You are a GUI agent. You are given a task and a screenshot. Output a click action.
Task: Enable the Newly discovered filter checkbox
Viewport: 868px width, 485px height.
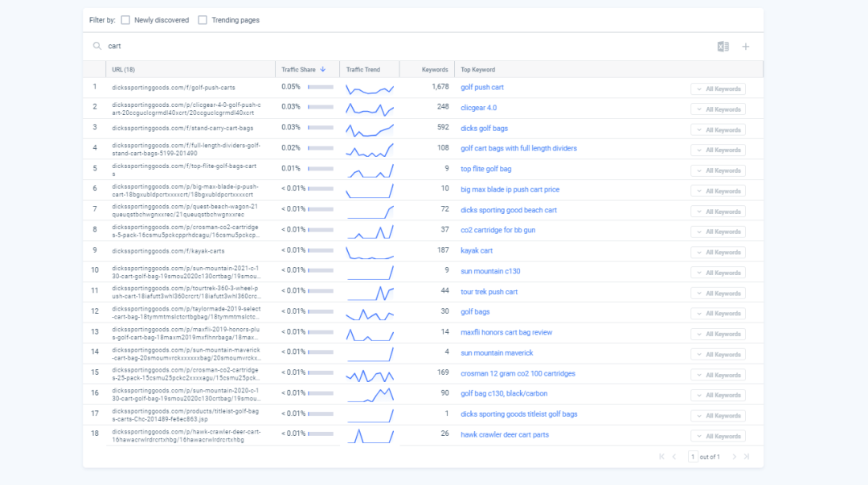point(125,20)
